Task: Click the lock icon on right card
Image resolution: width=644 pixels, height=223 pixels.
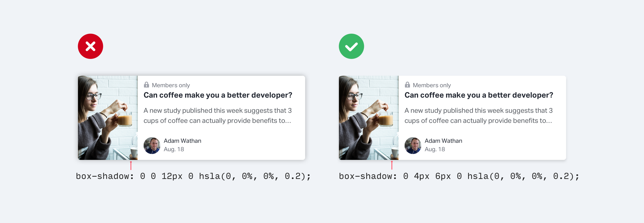Action: click(x=407, y=85)
